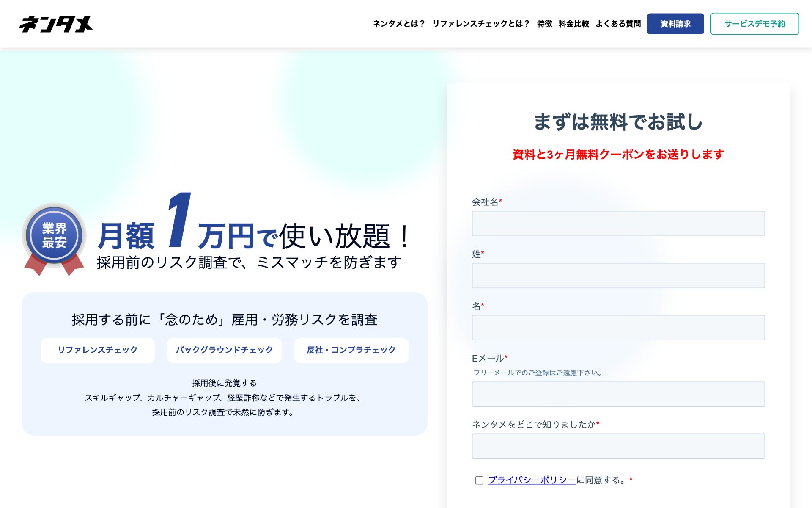Click フリーメールでのご登録はご遠慮下さい note
Viewport: 812px width, 508px height.
[x=538, y=373]
